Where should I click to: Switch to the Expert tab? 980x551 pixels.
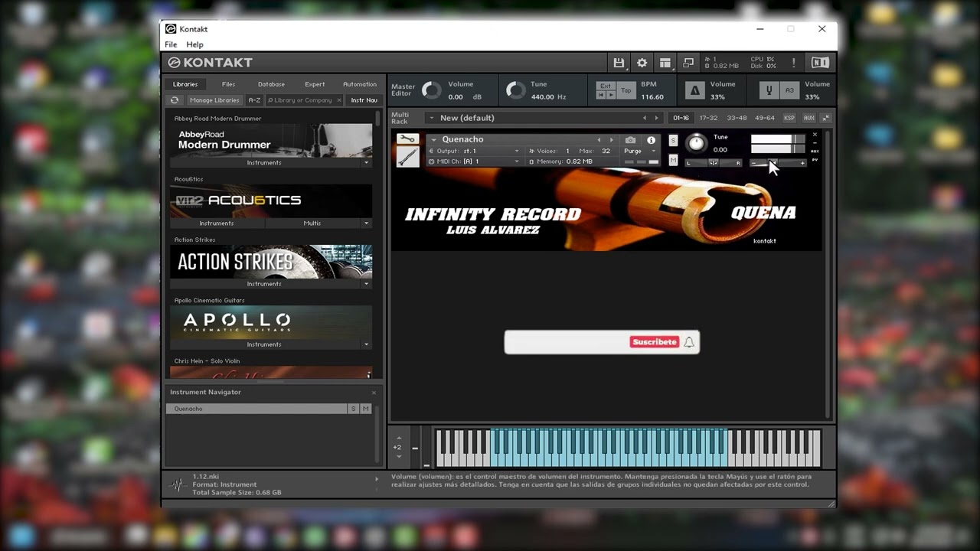pos(315,84)
